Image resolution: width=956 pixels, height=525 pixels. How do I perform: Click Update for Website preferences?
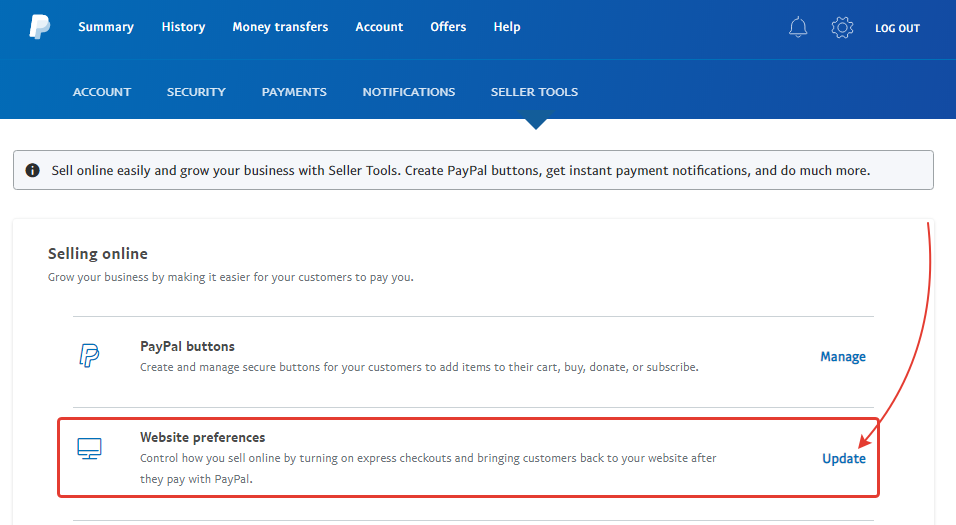(x=844, y=459)
